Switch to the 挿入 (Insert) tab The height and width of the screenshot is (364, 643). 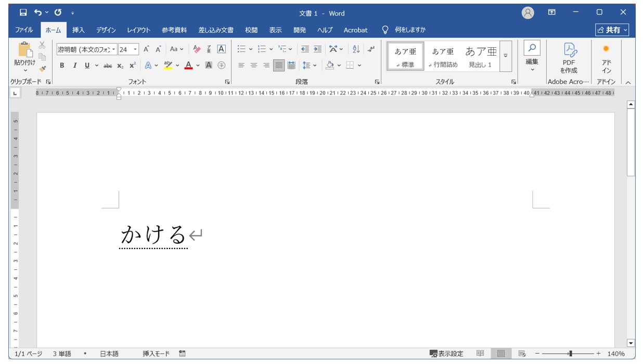pos(79,30)
